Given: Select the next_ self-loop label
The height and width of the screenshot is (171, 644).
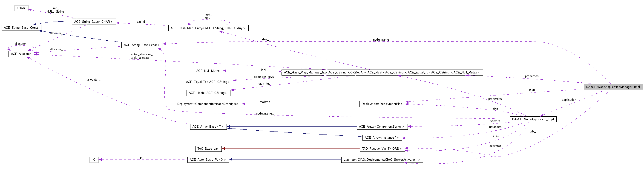Looking at the screenshot, I should coord(208,15).
